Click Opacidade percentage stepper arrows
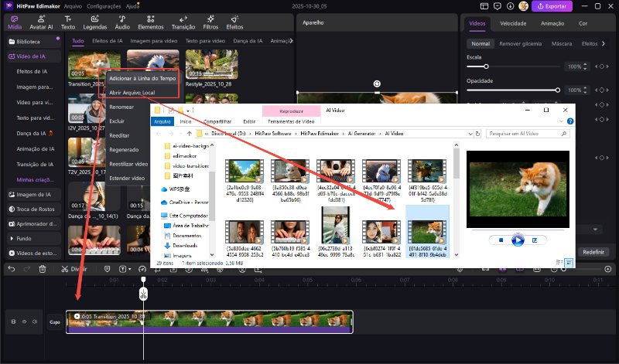The width and height of the screenshot is (619, 364). click(585, 90)
